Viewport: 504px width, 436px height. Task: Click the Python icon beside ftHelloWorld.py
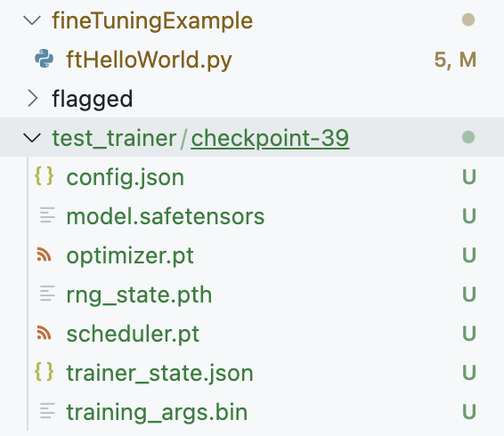44,59
